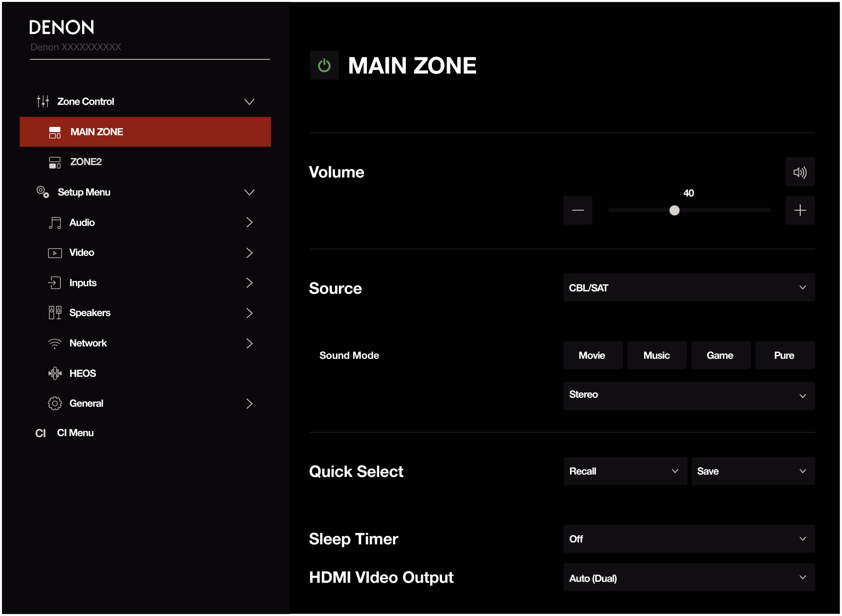Toggle the Main Zone power button
842x616 pixels.
pos(324,65)
